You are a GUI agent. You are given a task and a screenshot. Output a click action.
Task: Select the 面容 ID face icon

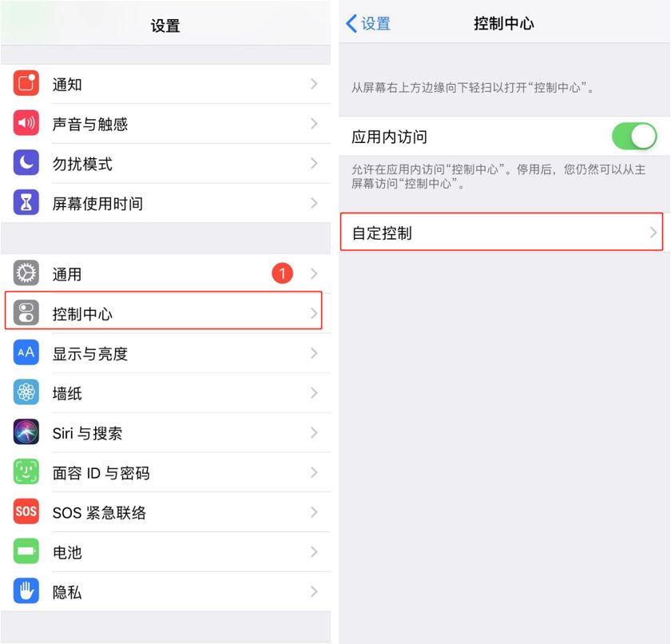26,472
